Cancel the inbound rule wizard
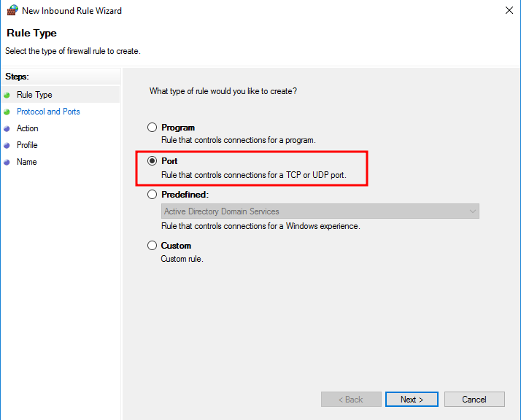 click(474, 400)
